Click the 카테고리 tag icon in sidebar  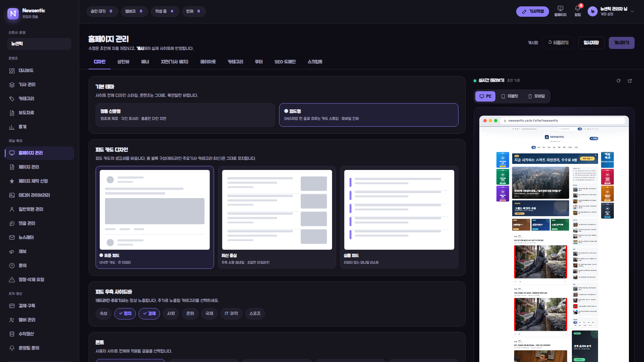point(12,99)
